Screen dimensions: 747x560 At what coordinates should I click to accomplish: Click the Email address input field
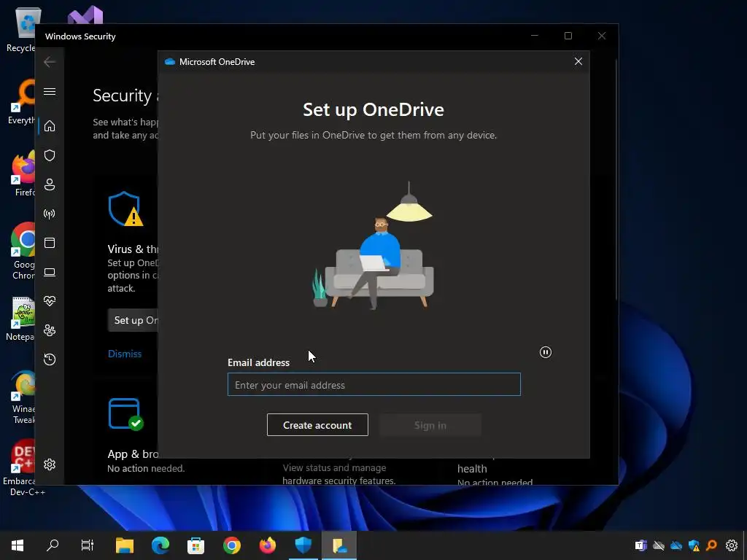[x=374, y=384]
